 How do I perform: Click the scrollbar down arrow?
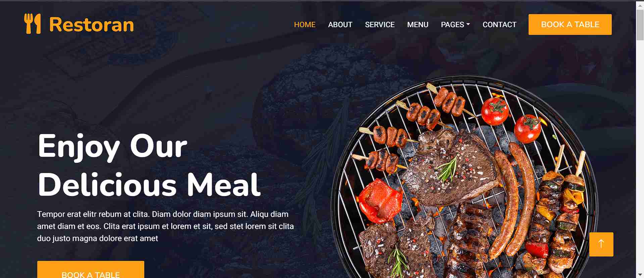tap(640, 275)
